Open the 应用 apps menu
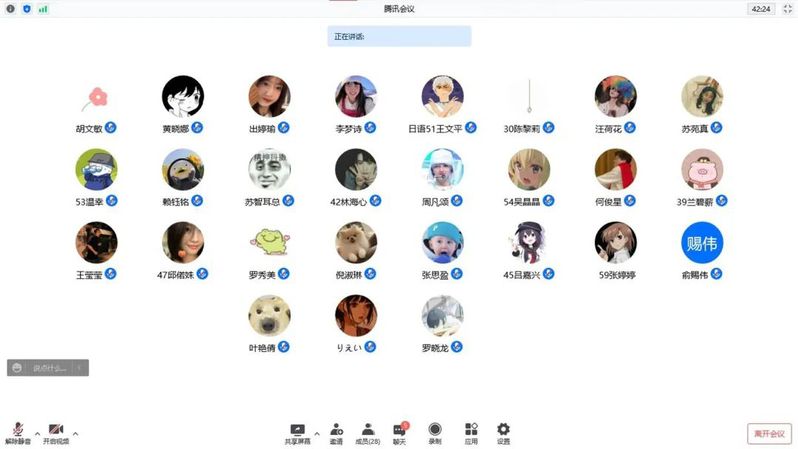The height and width of the screenshot is (449, 798). (x=471, y=434)
